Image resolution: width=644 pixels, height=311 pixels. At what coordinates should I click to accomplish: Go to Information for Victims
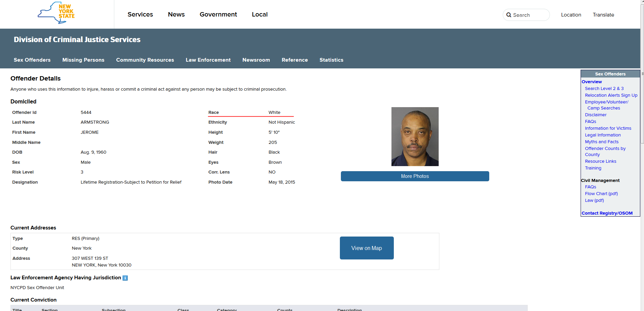[608, 128]
